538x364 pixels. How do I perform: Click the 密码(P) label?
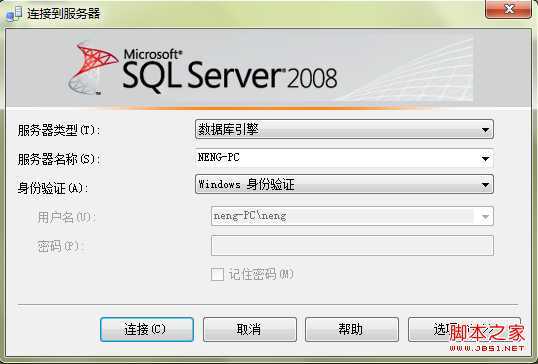(60, 246)
